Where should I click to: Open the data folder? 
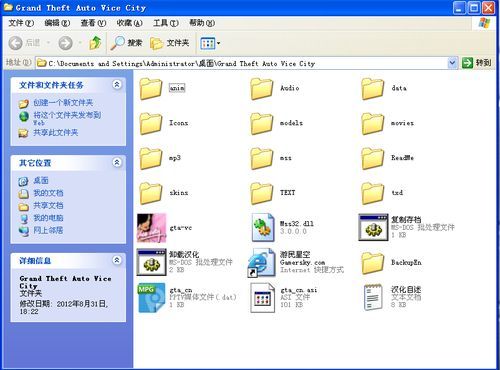pyautogui.click(x=384, y=89)
